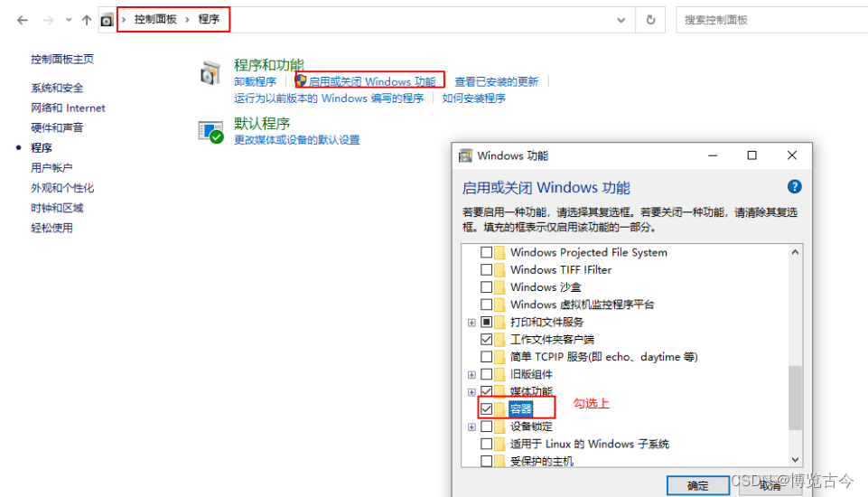The width and height of the screenshot is (868, 497).
Task: Toggle the 容器 checkbox
Action: point(486,409)
